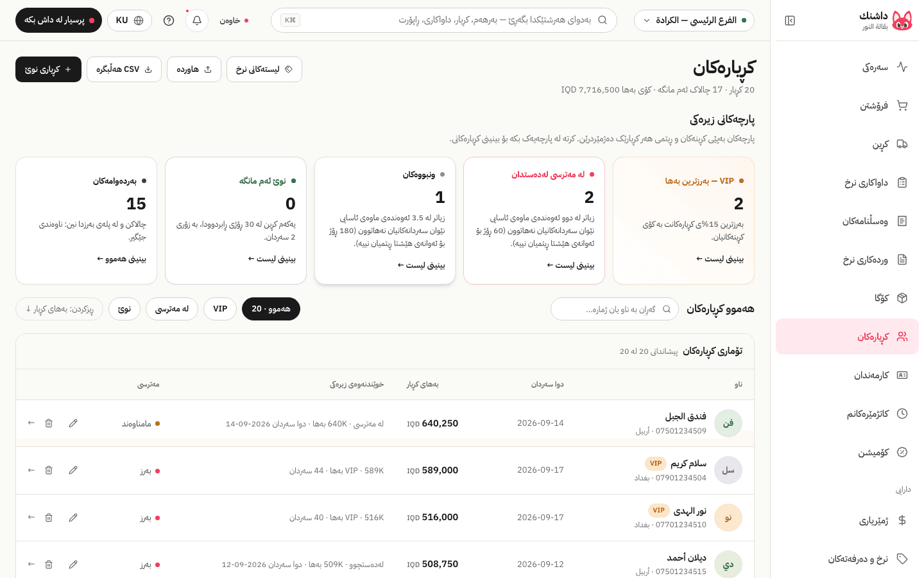Click هاوردە import button

(x=194, y=69)
